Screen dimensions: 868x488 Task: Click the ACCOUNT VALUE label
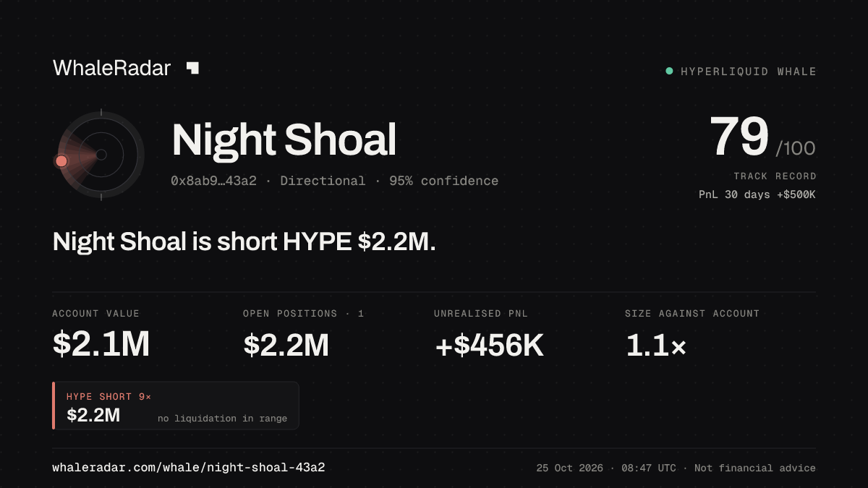click(x=95, y=314)
